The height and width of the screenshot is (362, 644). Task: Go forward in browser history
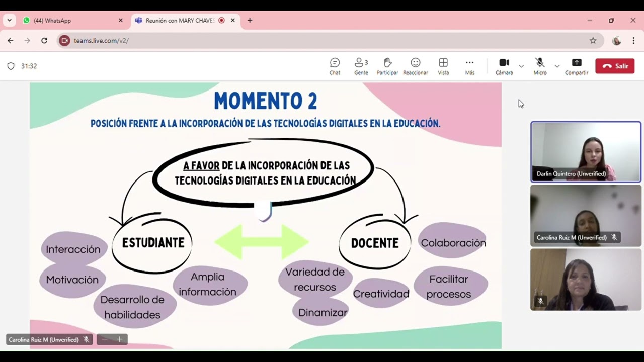point(27,41)
